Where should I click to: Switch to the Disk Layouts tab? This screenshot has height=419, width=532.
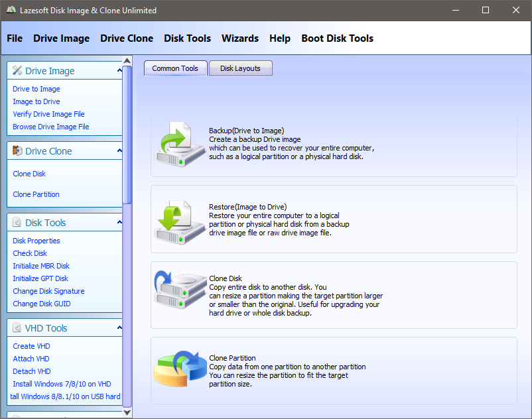click(241, 68)
